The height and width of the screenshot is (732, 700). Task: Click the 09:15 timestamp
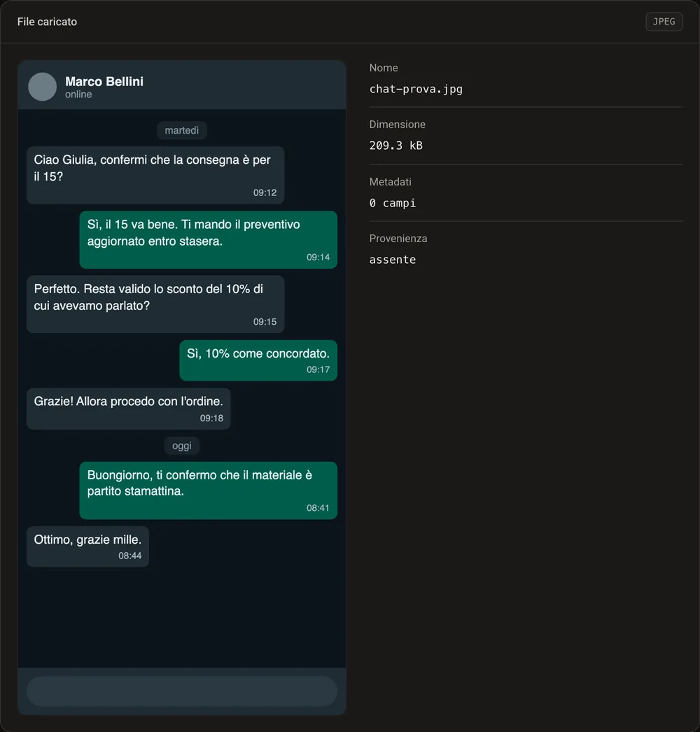[x=265, y=322]
